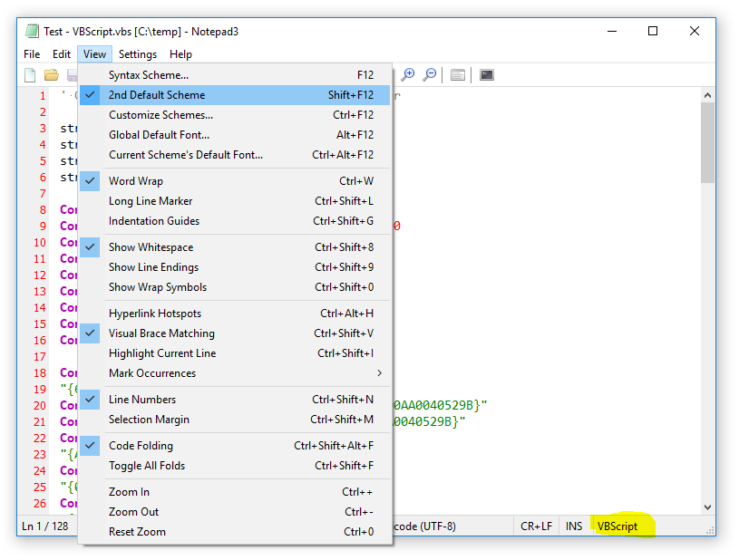Disable Show Whitespace
739x560 pixels.
(235, 247)
